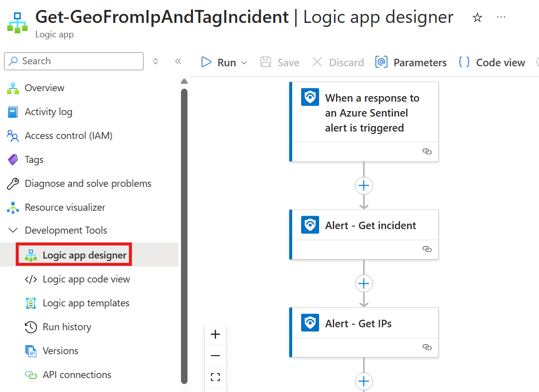Add a step after the Sentinel trigger
The height and width of the screenshot is (392, 539).
click(363, 186)
